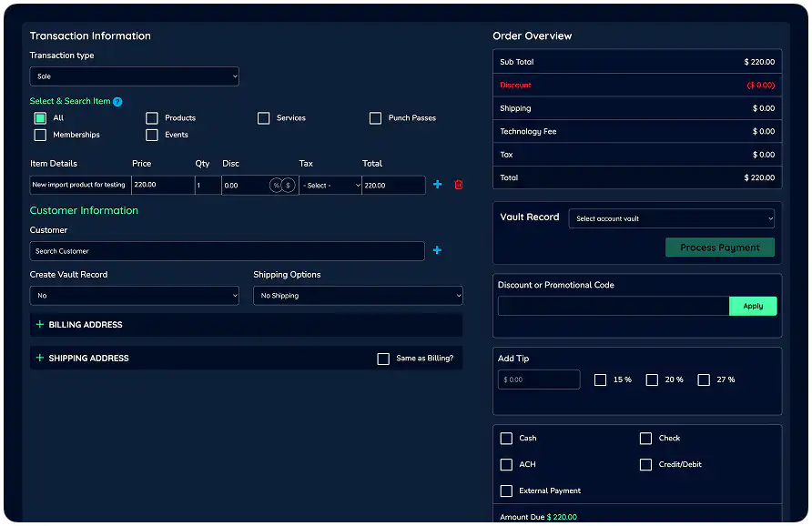Open the Tax select dropdown
The image size is (812, 526).
tap(330, 185)
